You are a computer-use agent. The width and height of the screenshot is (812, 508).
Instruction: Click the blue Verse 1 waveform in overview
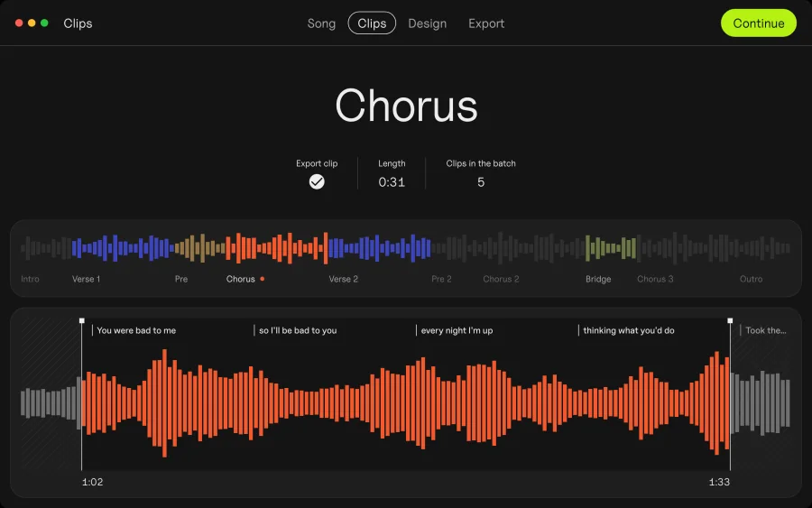122,248
